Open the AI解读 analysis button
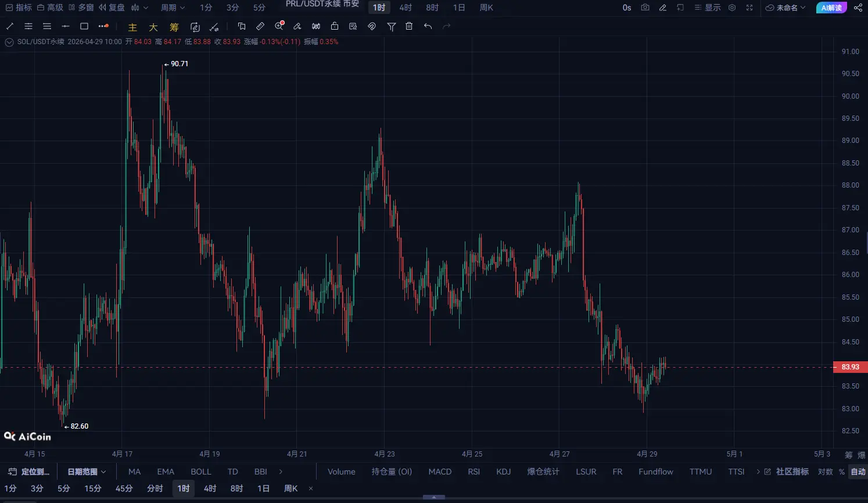868x503 pixels. click(x=832, y=8)
